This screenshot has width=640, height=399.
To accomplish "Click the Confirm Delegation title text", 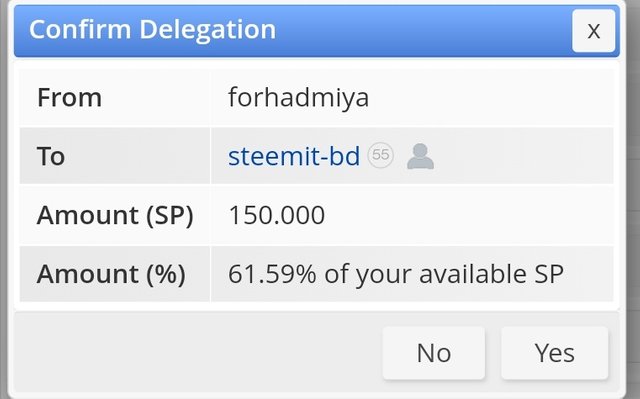I will click(152, 29).
